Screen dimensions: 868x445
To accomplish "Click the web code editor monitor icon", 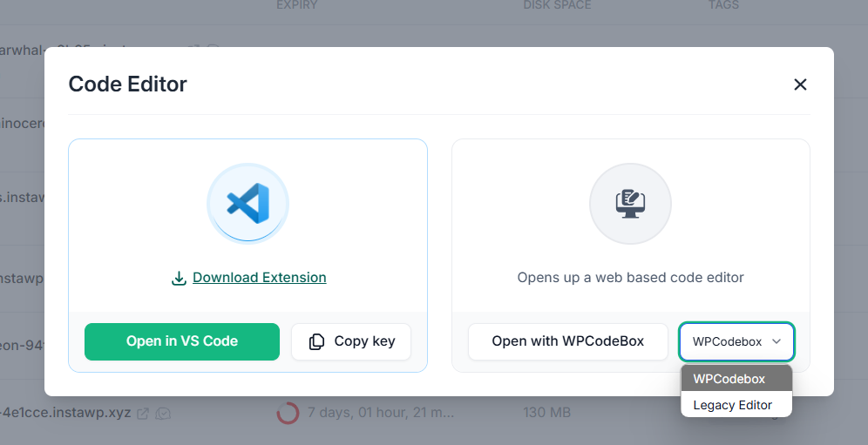I will pos(630,204).
